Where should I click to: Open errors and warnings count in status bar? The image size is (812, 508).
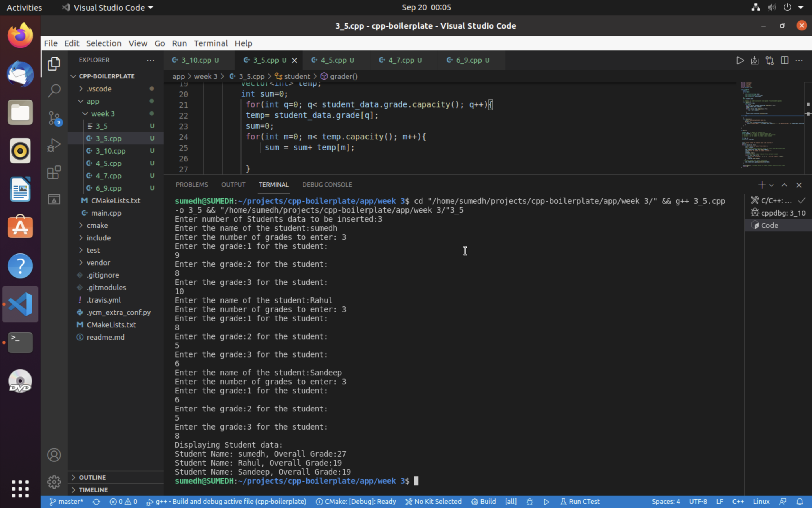tap(123, 502)
